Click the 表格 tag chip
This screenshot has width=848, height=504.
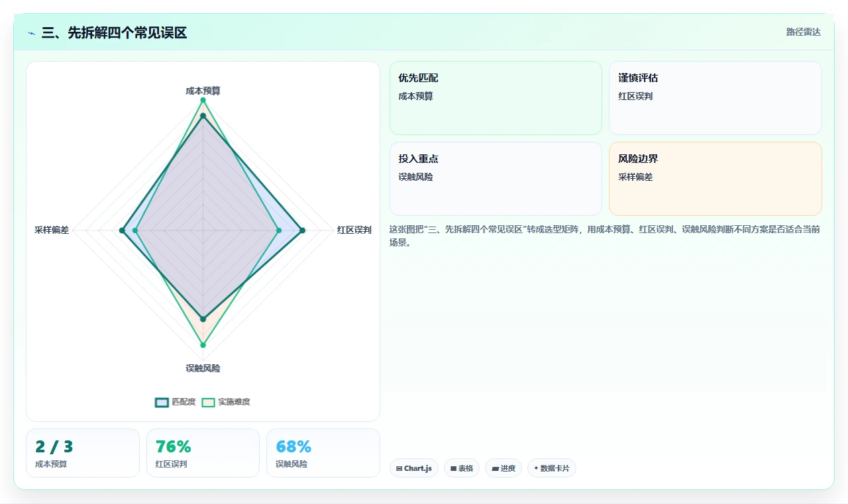point(462,468)
